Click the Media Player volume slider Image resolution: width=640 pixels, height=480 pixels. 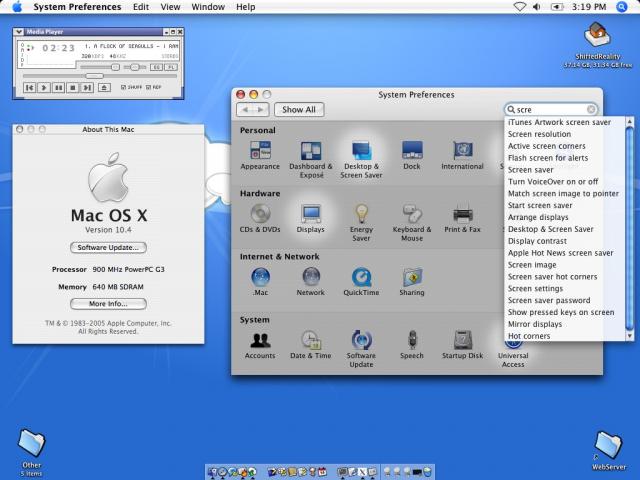100,67
